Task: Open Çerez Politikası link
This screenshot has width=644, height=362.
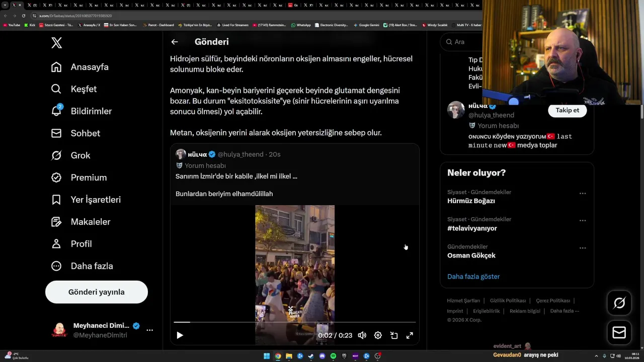Action: click(553, 301)
